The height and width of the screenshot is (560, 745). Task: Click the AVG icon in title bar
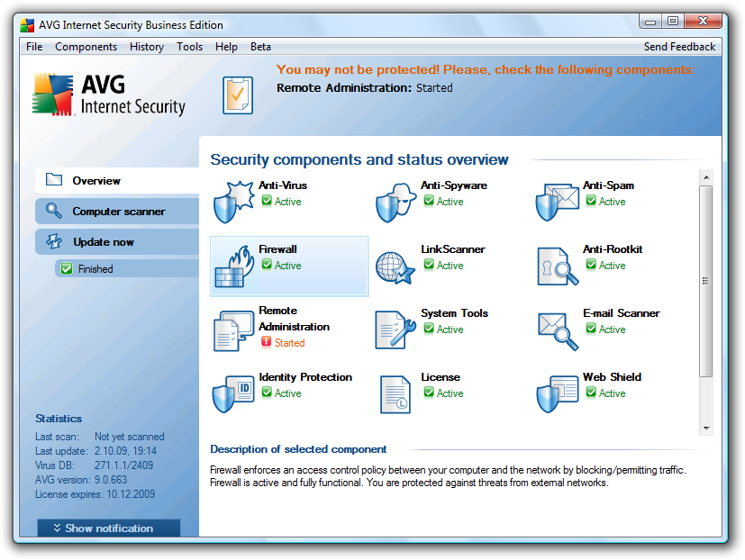[28, 25]
